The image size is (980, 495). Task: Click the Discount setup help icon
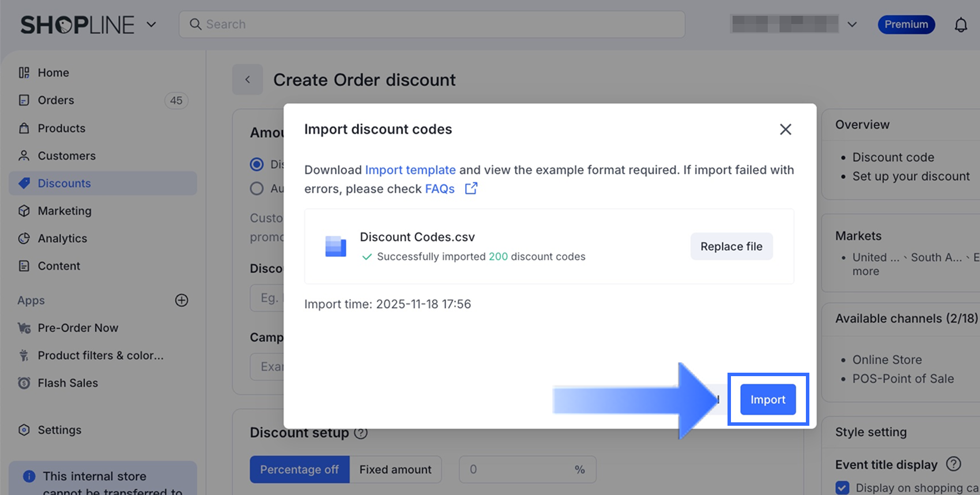coord(361,433)
